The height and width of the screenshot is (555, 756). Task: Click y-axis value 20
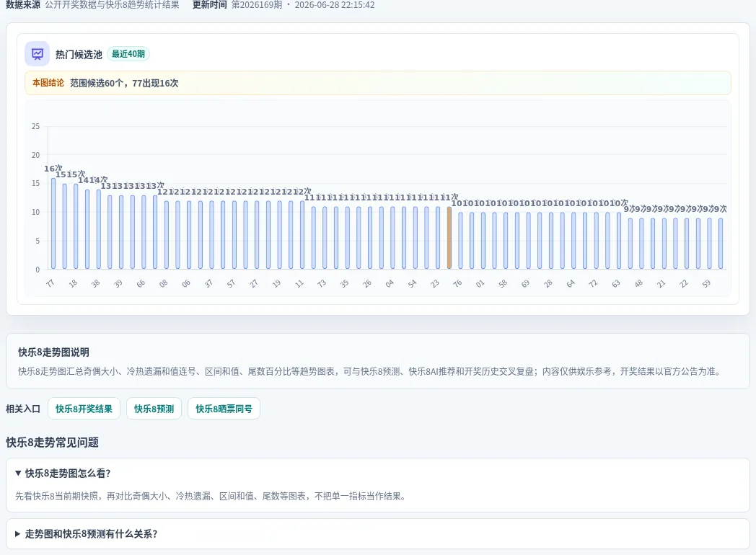[x=35, y=155]
